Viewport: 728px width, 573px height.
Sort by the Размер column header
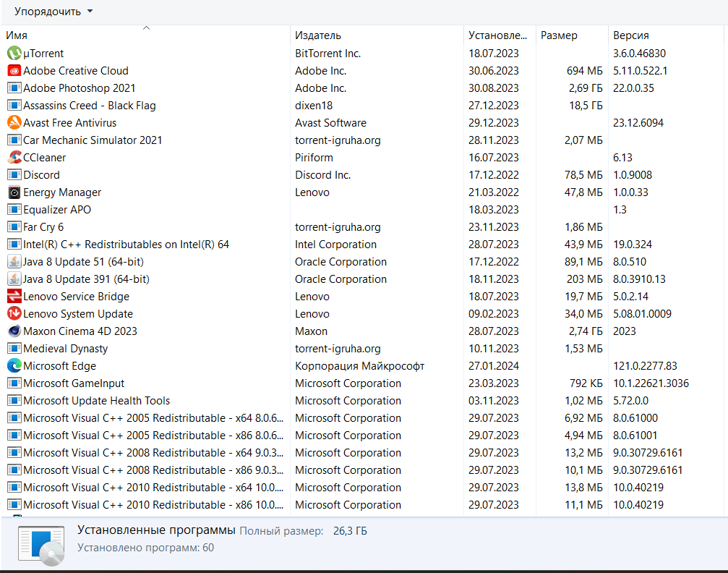click(x=572, y=35)
